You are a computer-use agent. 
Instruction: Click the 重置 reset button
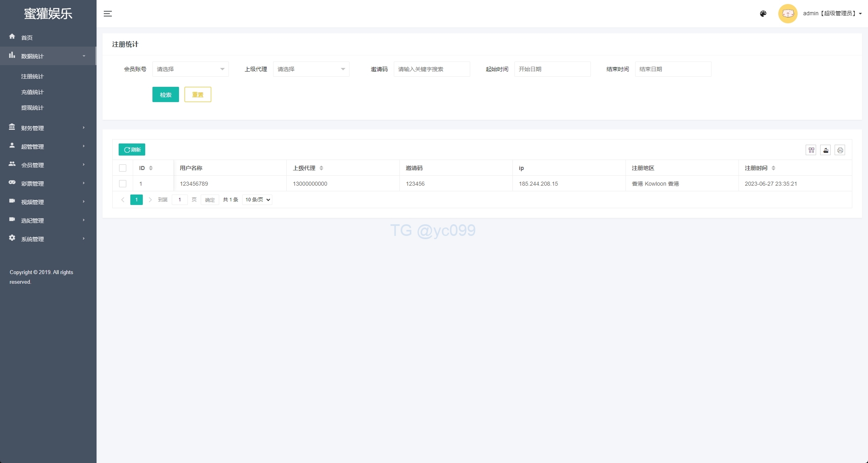pos(197,95)
